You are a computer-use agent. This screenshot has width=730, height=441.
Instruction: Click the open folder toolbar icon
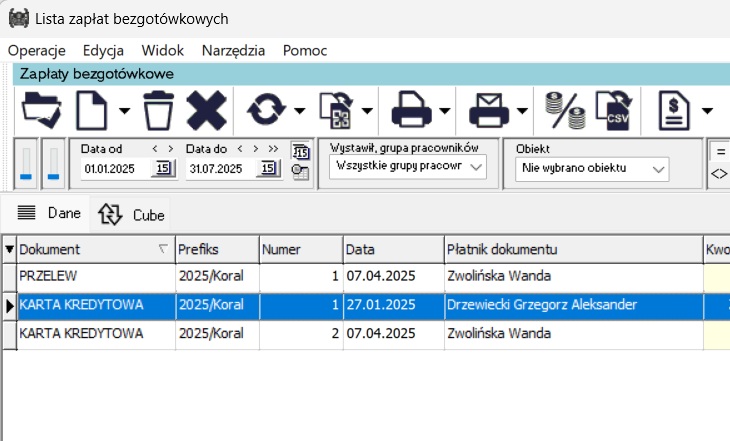click(42, 109)
